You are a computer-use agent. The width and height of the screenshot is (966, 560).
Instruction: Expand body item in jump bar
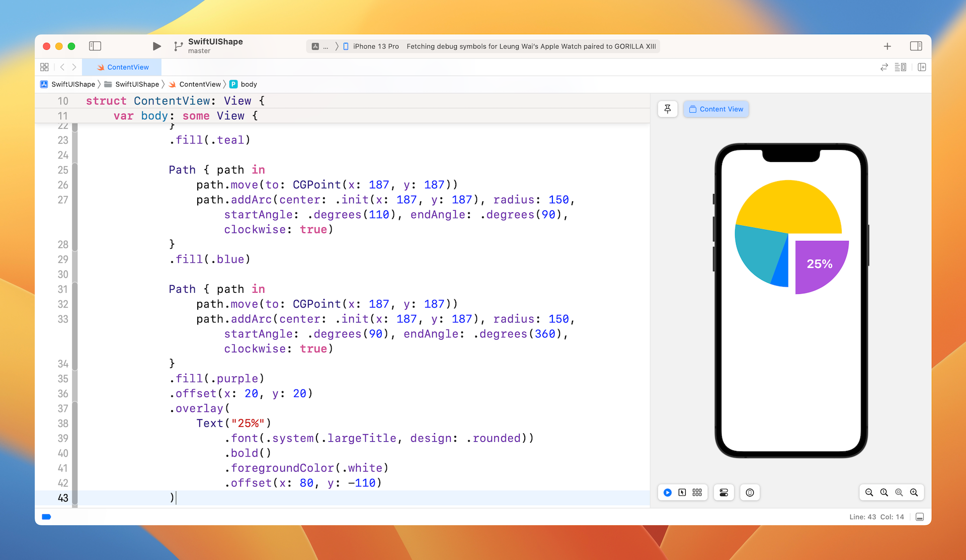(249, 84)
